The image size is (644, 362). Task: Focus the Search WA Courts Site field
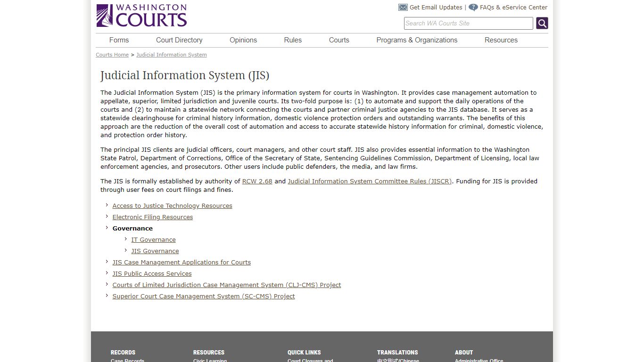coord(469,23)
